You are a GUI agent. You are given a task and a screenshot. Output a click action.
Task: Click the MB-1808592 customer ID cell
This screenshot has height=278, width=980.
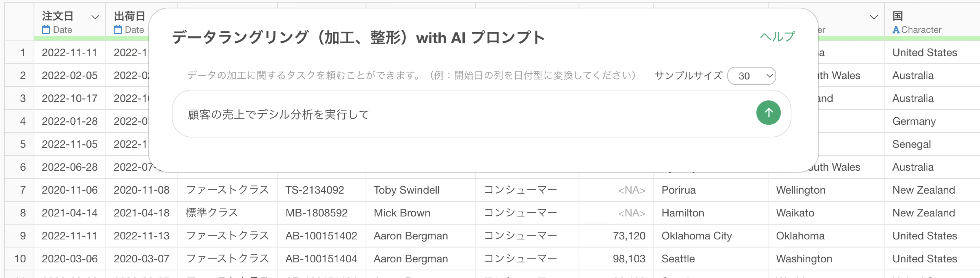pos(316,213)
